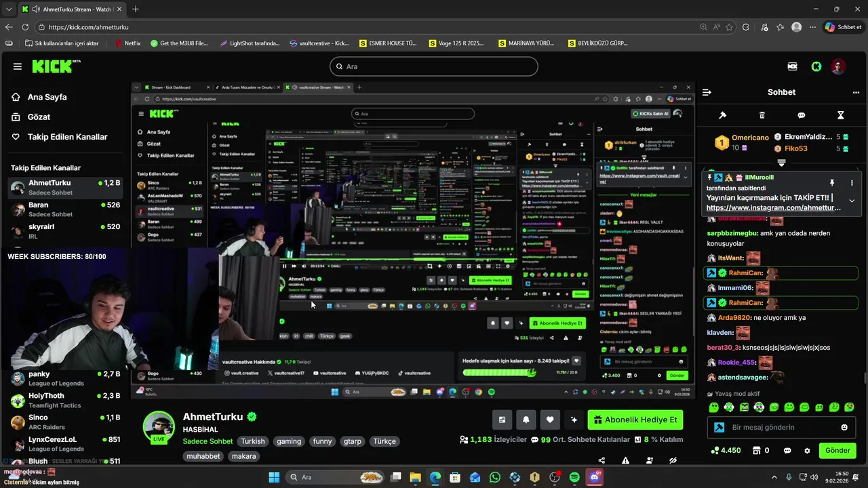
Task: Click the KICK logo
Action: tap(56, 66)
